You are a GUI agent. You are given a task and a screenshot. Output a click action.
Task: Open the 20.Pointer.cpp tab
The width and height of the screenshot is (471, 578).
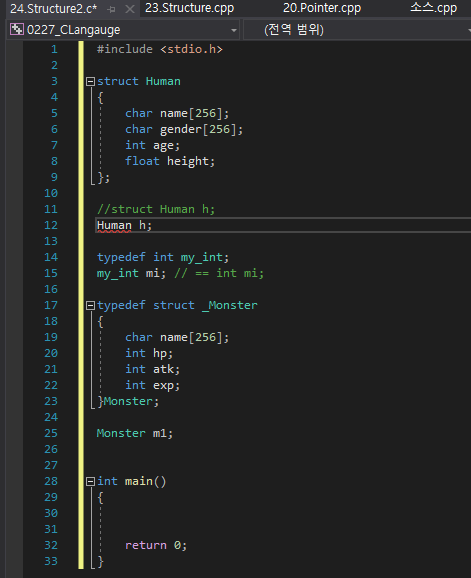(322, 8)
